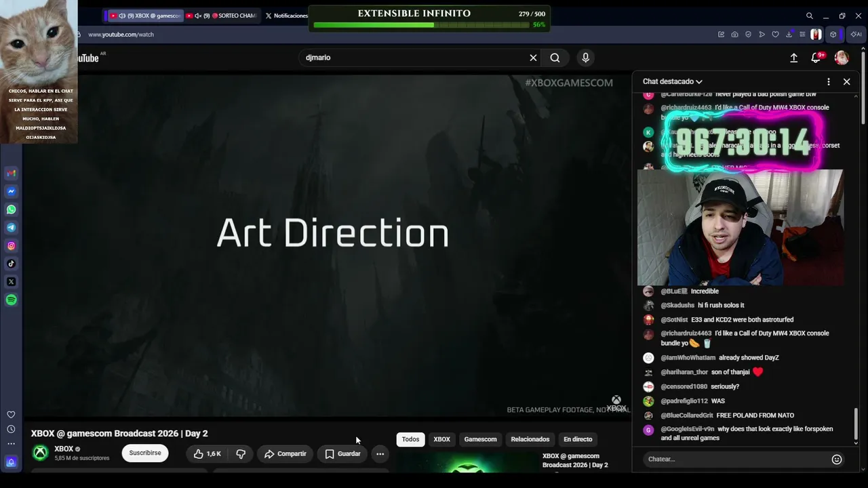Open Messenger in the browser sidebar
The height and width of the screenshot is (488, 868).
(11, 192)
